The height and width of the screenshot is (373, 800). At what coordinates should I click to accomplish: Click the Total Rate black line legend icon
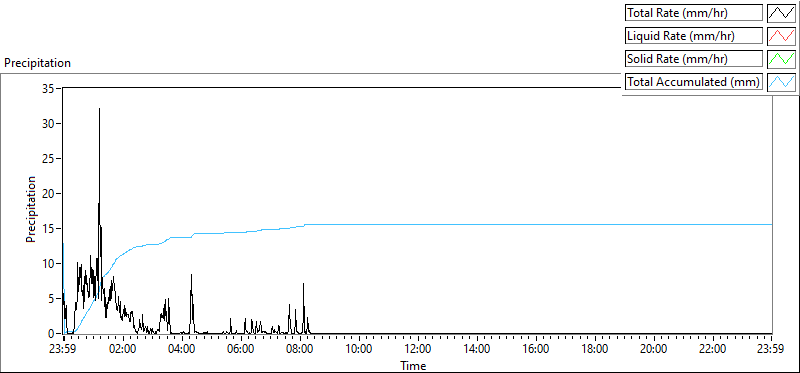pos(781,13)
